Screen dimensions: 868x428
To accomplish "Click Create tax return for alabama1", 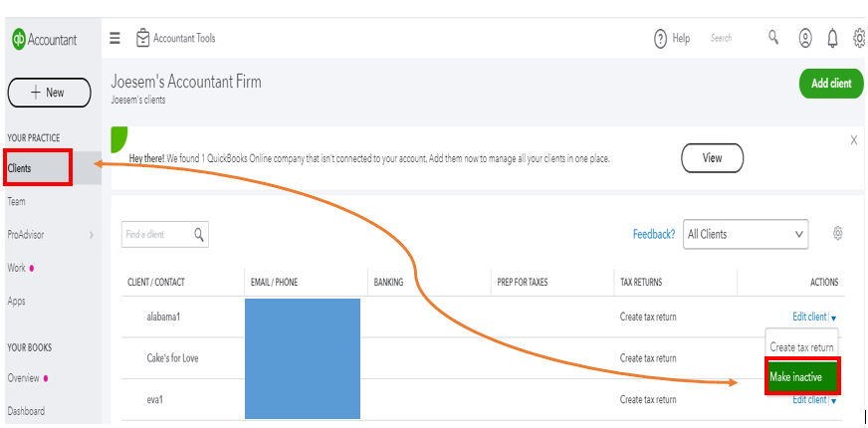I will coord(648,318).
